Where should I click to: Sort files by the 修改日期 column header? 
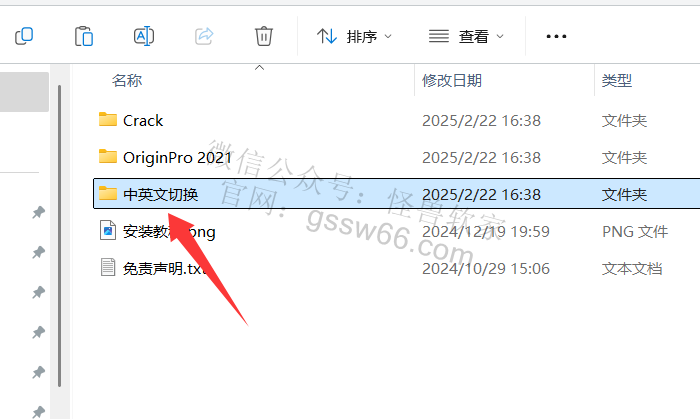[452, 81]
